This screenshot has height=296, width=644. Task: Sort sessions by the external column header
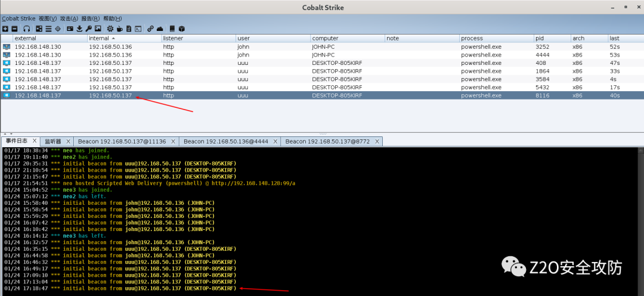coord(49,38)
